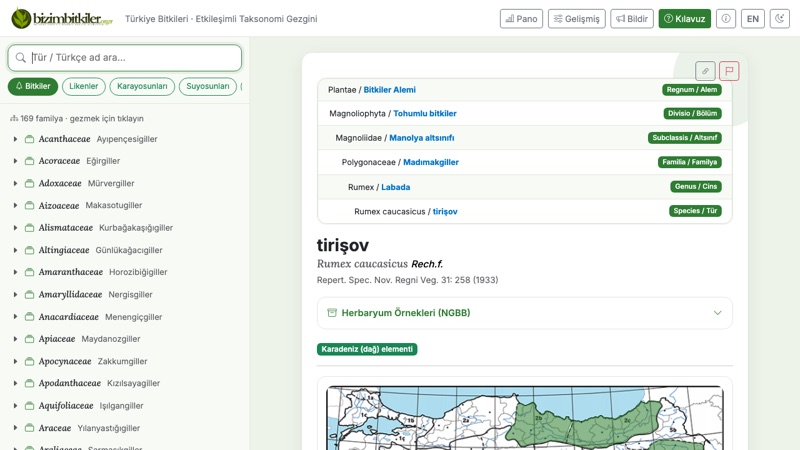
Task: Open the Kılavuz guide
Action: [x=684, y=19]
